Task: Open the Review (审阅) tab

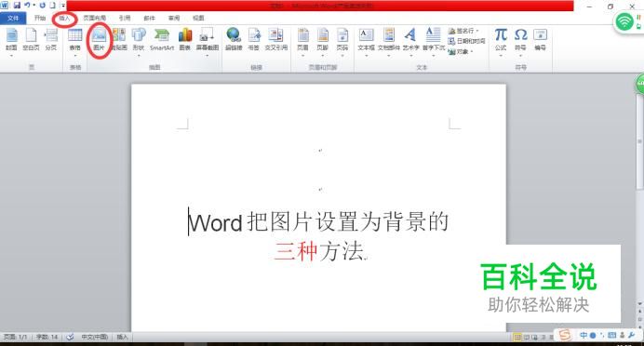Action: pos(174,18)
